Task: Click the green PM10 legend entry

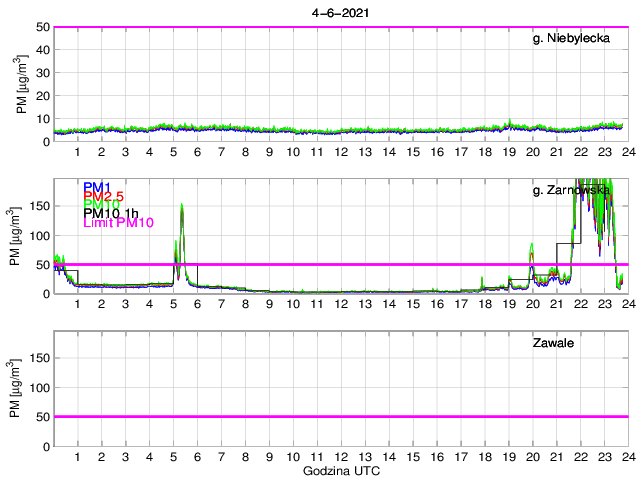Action: [x=100, y=205]
